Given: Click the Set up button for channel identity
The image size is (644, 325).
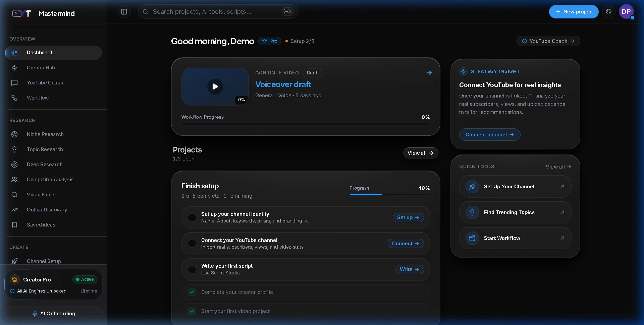Looking at the screenshot, I should click(x=408, y=217).
